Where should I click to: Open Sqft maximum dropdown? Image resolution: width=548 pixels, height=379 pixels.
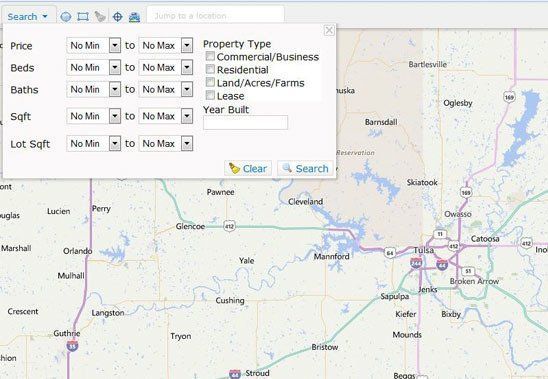[166, 116]
